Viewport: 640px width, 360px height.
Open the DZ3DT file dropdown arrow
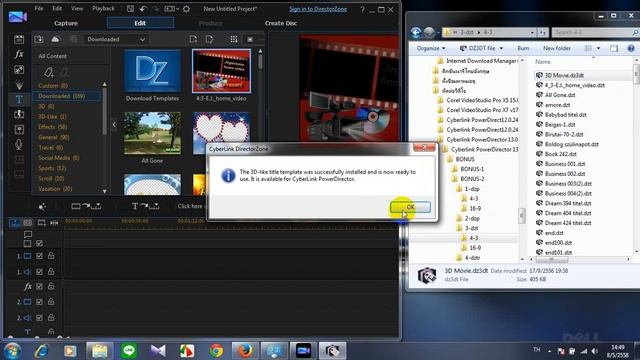tap(501, 49)
